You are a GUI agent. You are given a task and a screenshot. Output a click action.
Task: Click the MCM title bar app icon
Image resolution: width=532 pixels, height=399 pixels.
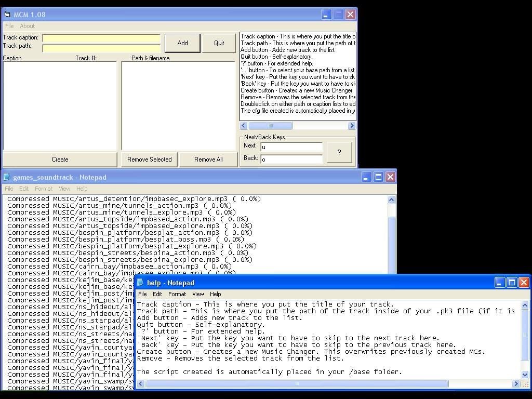pyautogui.click(x=7, y=15)
